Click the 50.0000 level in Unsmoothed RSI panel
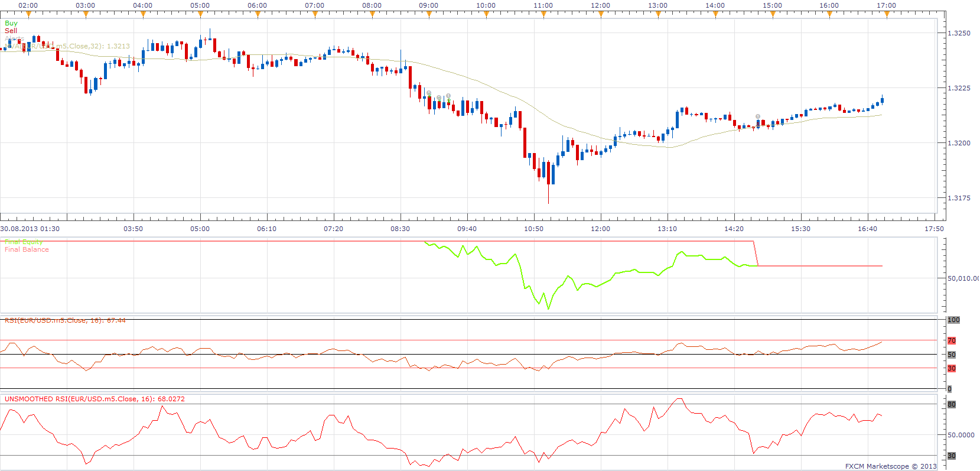This screenshot has width=980, height=471. 961,435
